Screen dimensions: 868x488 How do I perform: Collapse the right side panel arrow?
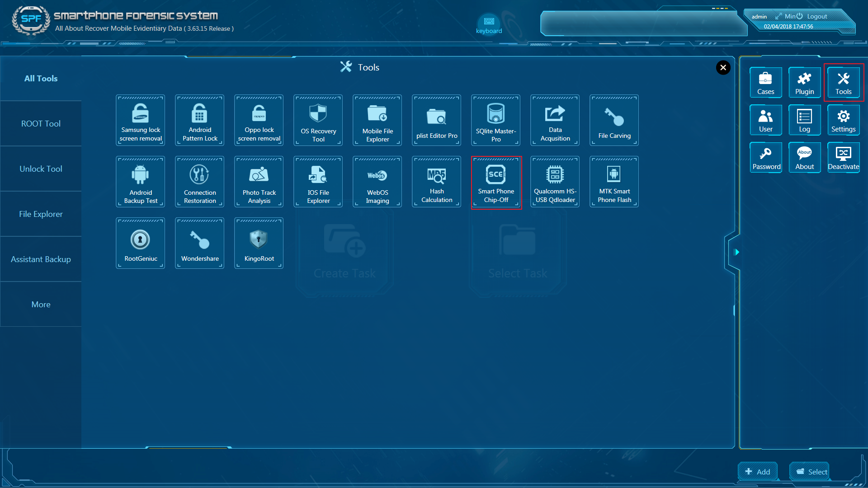(736, 252)
